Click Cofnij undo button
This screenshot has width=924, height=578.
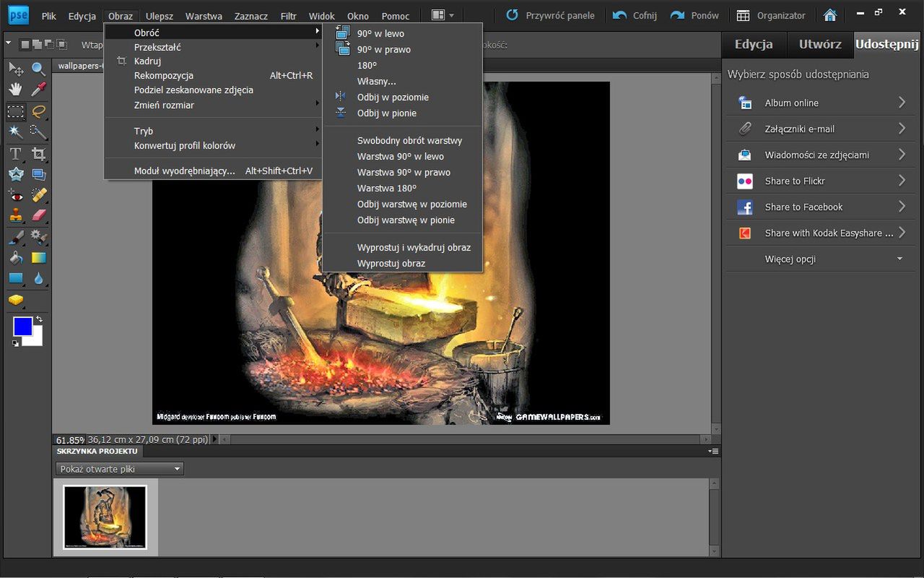[635, 15]
